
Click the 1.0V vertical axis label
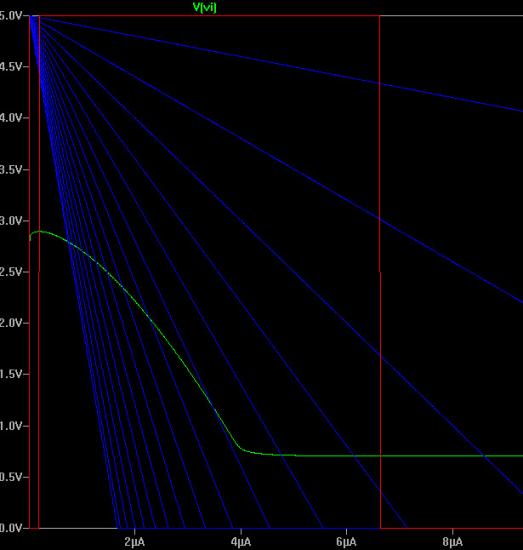11,426
